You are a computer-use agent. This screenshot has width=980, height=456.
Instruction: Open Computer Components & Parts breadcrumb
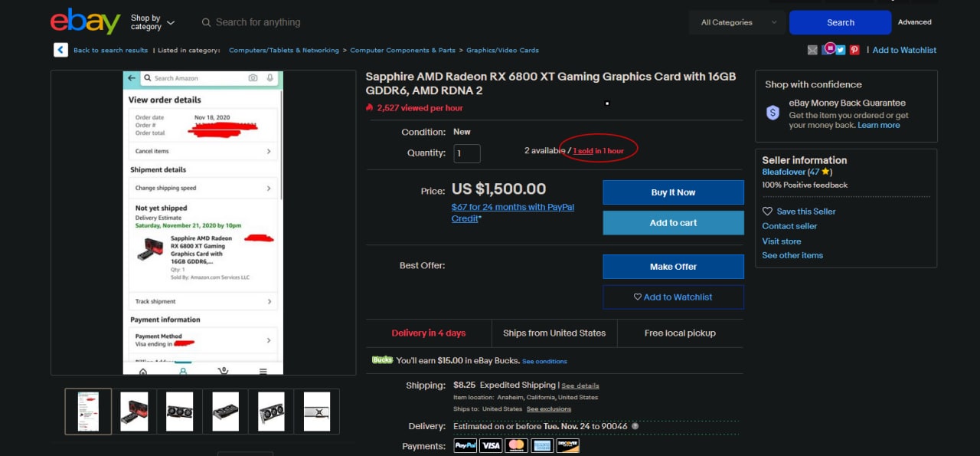[x=403, y=50]
